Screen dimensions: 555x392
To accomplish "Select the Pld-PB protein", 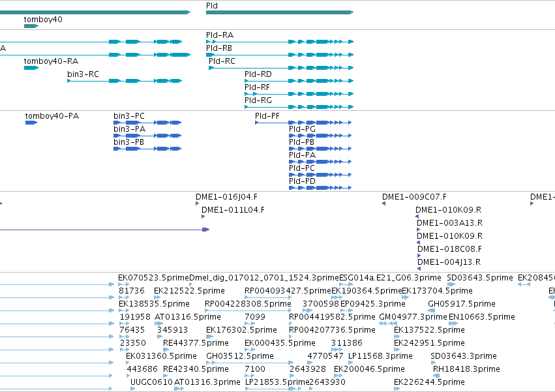I will point(320,149).
